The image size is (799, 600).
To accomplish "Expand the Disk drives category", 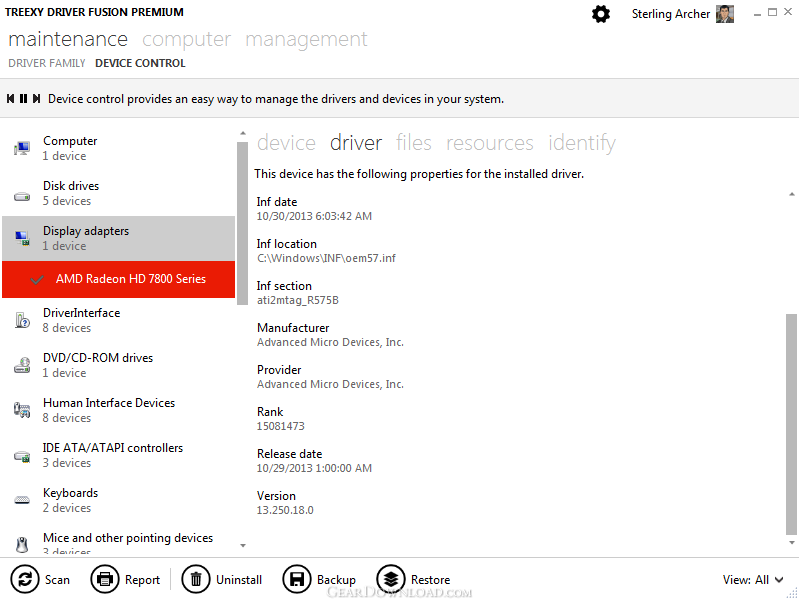I will tap(118, 193).
